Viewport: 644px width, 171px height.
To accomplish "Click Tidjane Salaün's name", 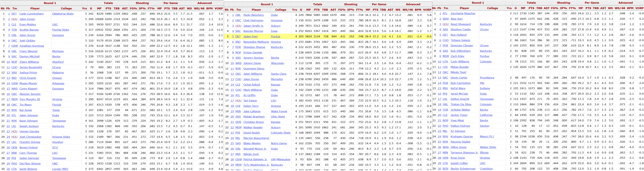I will [460, 40].
